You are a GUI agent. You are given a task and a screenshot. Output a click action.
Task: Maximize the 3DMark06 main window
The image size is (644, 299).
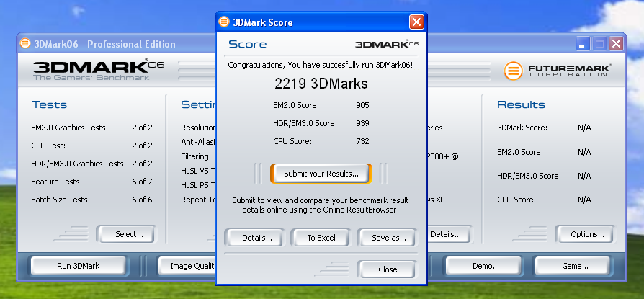(x=599, y=44)
